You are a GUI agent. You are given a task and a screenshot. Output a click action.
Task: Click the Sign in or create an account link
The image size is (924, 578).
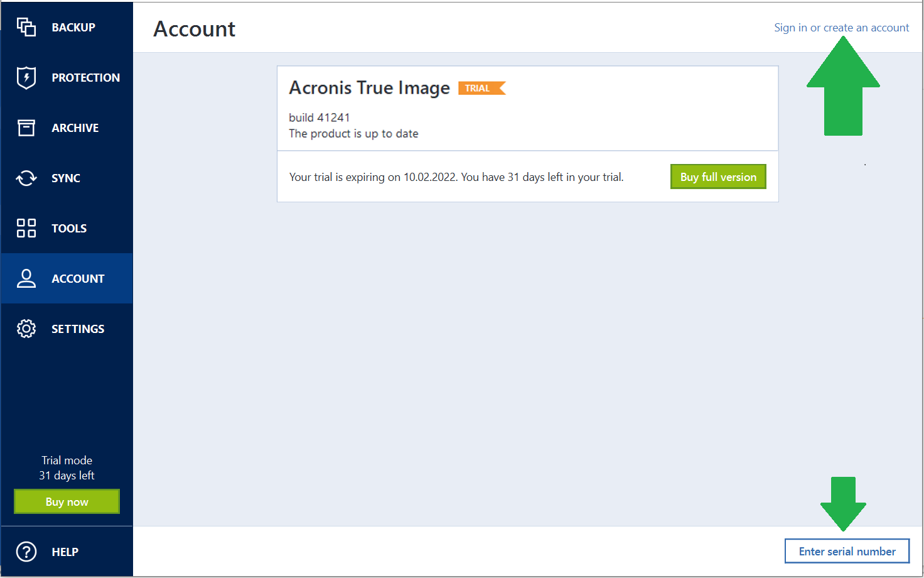point(842,27)
